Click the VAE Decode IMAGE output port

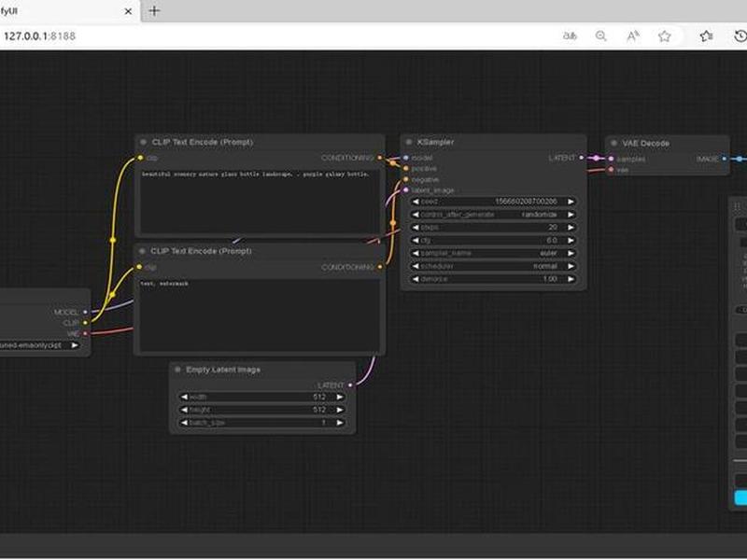pos(725,159)
